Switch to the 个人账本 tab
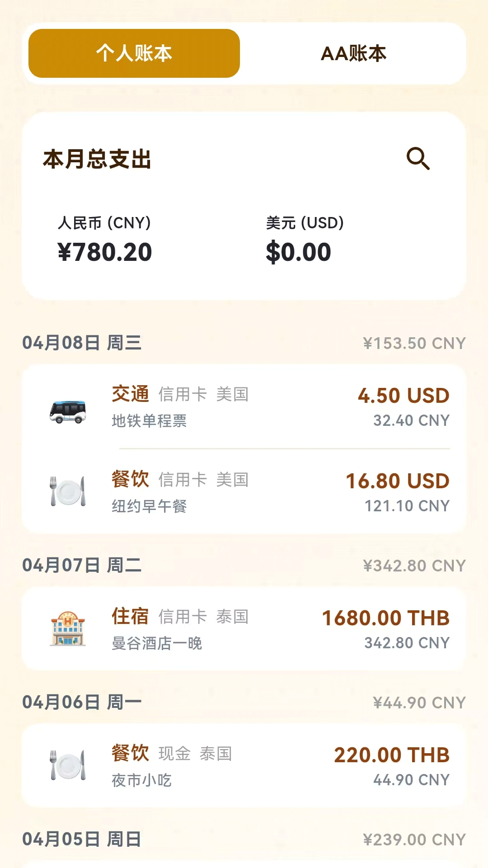Image resolution: width=488 pixels, height=868 pixels. 134,53
